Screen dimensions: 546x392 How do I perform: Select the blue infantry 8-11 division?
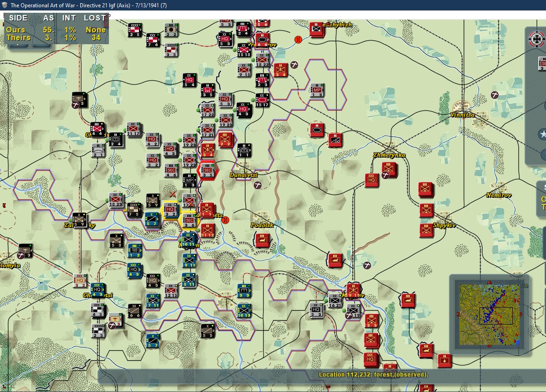(x=188, y=280)
